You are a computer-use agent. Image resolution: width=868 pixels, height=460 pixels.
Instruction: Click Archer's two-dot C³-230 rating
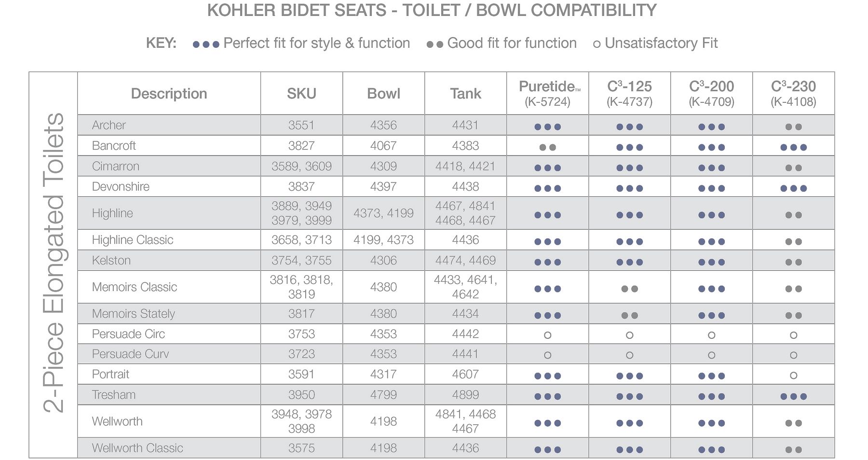click(x=793, y=127)
